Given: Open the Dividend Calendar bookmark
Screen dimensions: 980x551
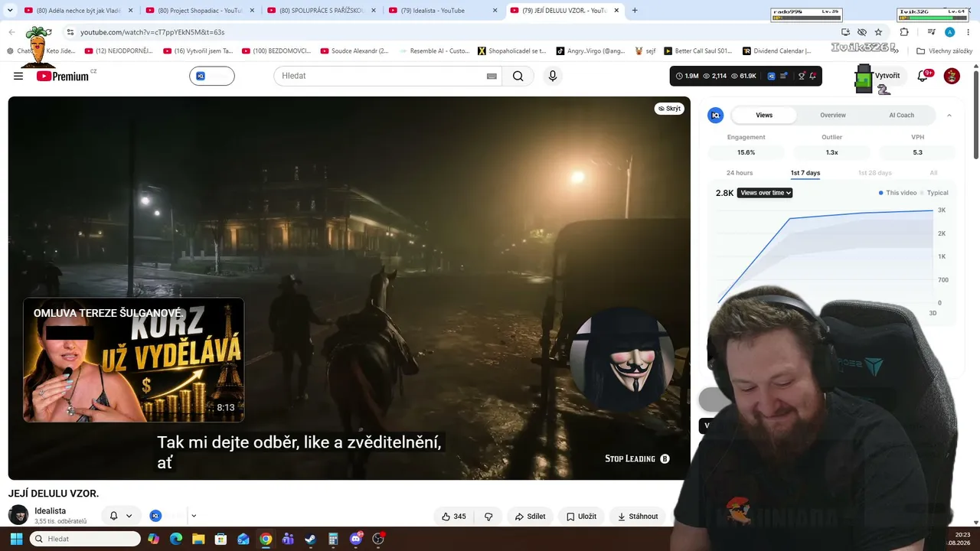Looking at the screenshot, I should [777, 51].
